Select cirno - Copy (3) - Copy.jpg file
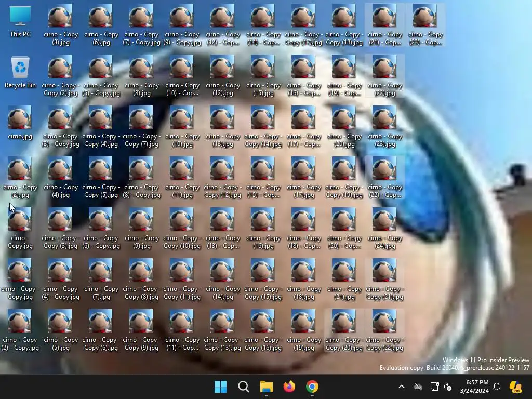Image resolution: width=532 pixels, height=399 pixels. click(60, 126)
